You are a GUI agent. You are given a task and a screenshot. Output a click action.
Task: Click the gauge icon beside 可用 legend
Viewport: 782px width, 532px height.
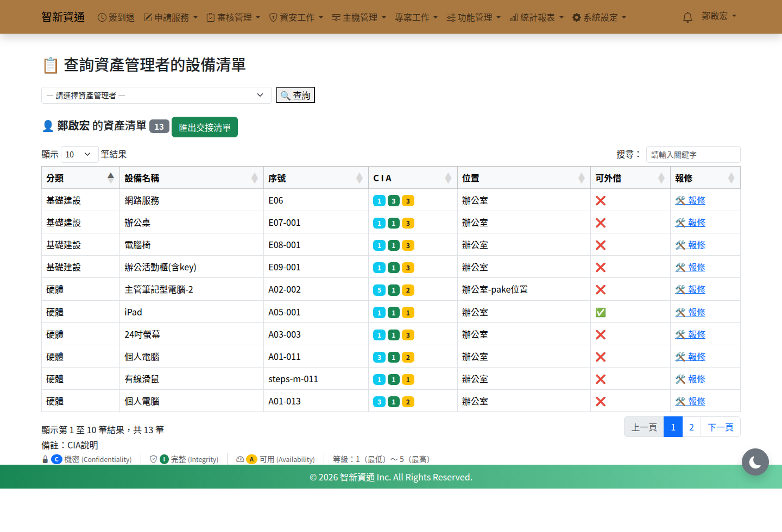(240, 459)
